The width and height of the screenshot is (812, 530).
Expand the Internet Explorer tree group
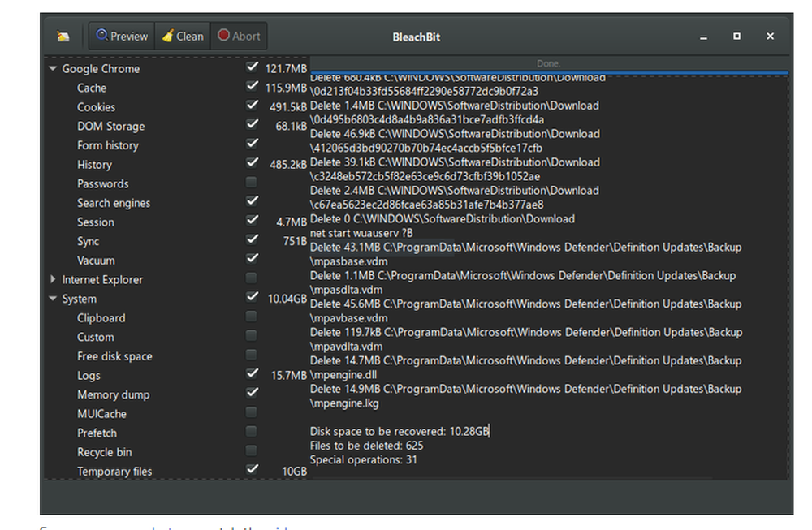(52, 279)
